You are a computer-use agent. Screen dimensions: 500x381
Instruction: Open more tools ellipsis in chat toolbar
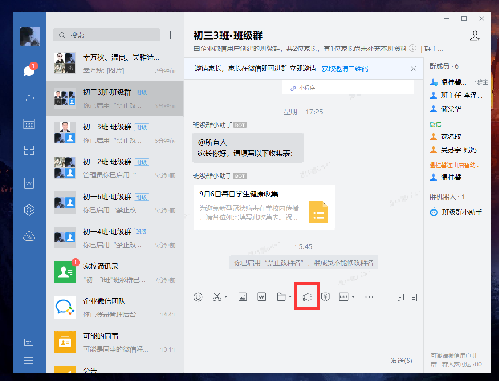point(369,297)
